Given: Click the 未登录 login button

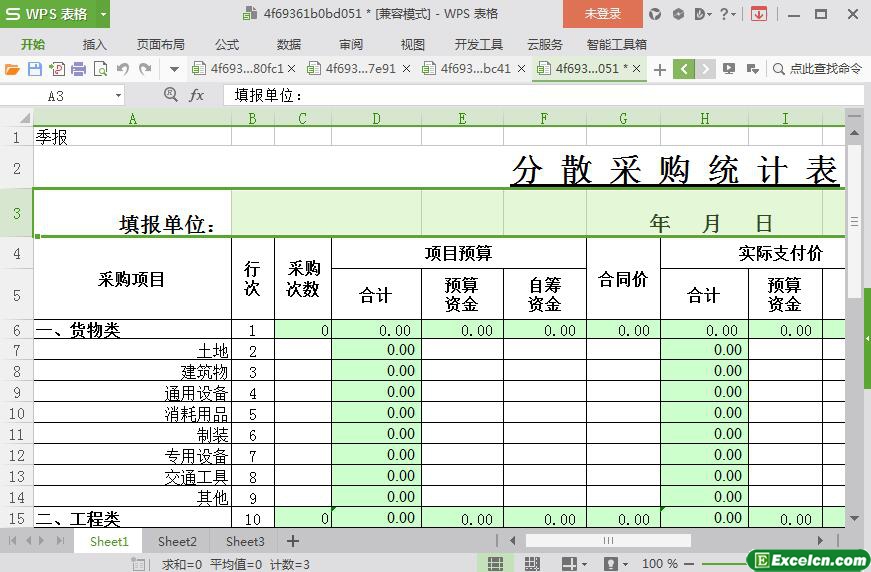Looking at the screenshot, I should (x=602, y=14).
